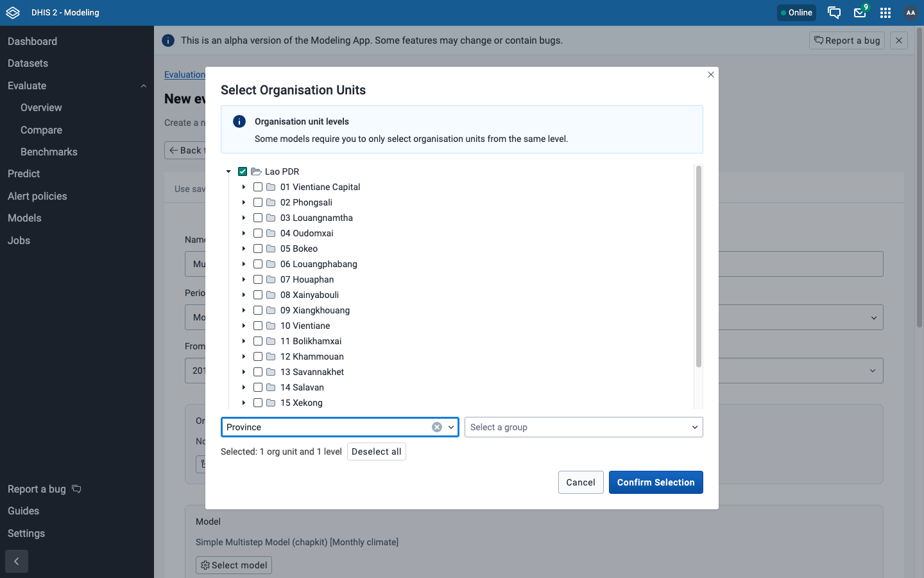Image resolution: width=924 pixels, height=578 pixels.
Task: Open the Province level dropdown
Action: (340, 427)
